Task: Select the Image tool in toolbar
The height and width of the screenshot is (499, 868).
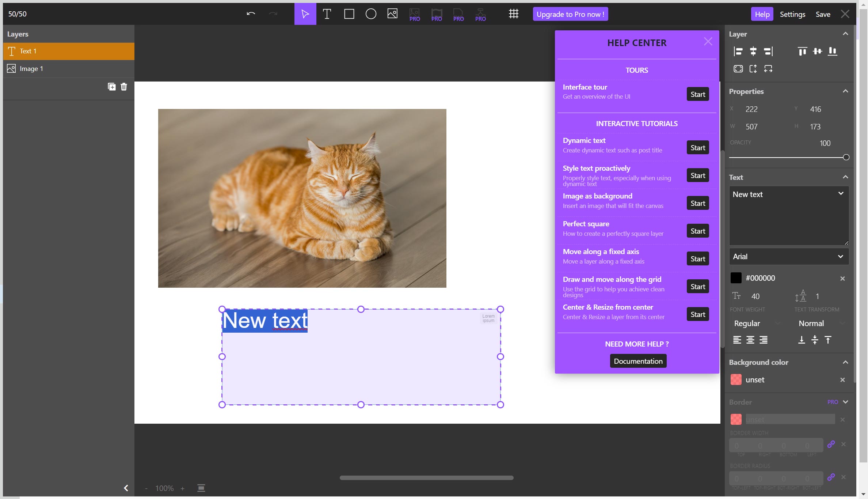Action: click(392, 14)
